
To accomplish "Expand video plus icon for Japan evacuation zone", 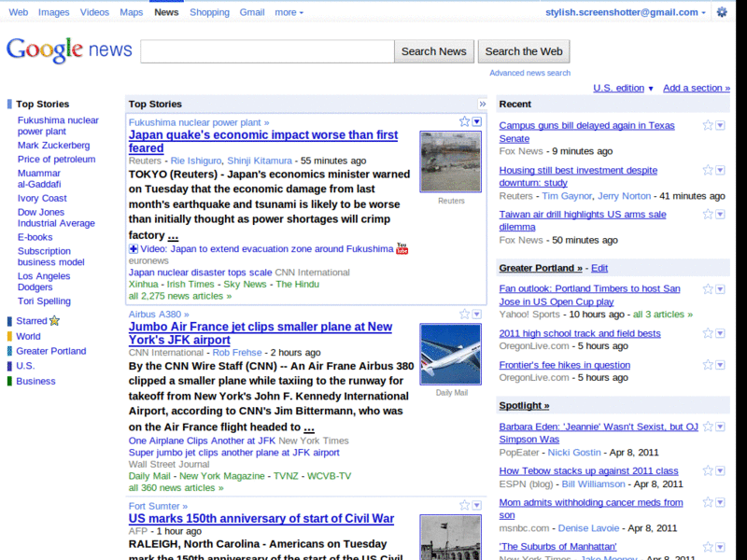I will pos(134,248).
